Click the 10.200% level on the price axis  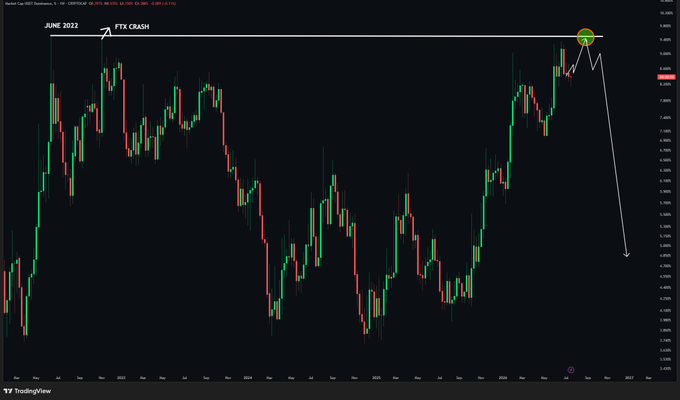665,13
